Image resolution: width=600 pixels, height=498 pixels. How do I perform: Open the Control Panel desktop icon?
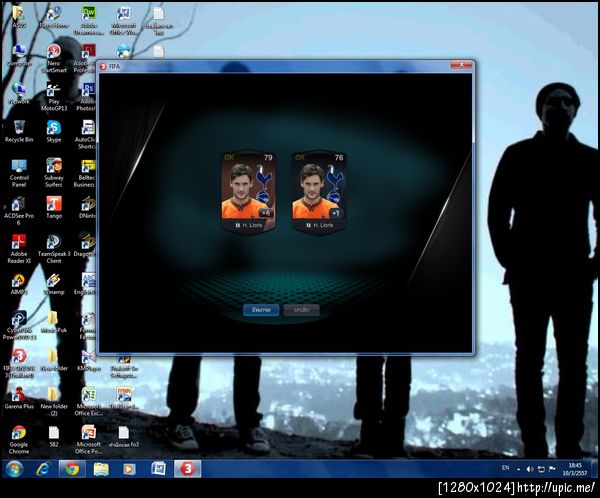19,173
